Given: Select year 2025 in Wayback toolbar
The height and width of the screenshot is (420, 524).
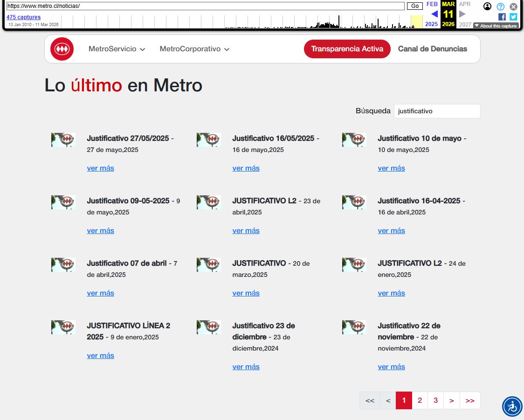Looking at the screenshot, I should pos(431,24).
